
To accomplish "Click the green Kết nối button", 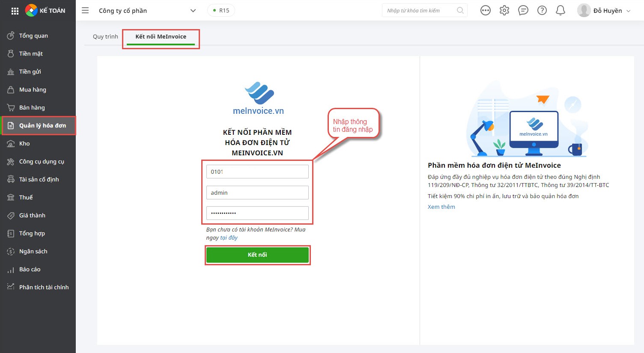I will 257,255.
